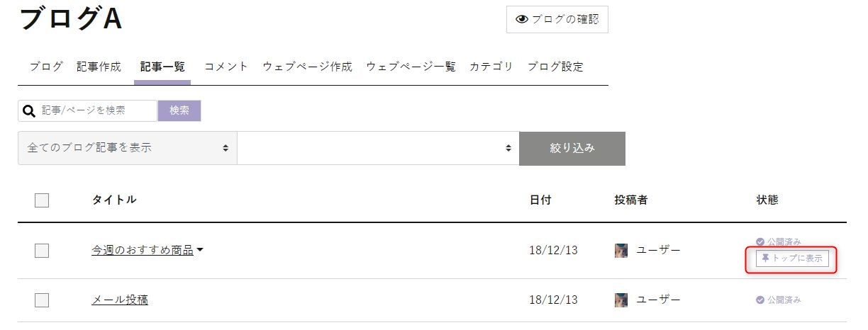Click eye icon on ブログの確認 button
The image size is (868, 330).
click(522, 20)
